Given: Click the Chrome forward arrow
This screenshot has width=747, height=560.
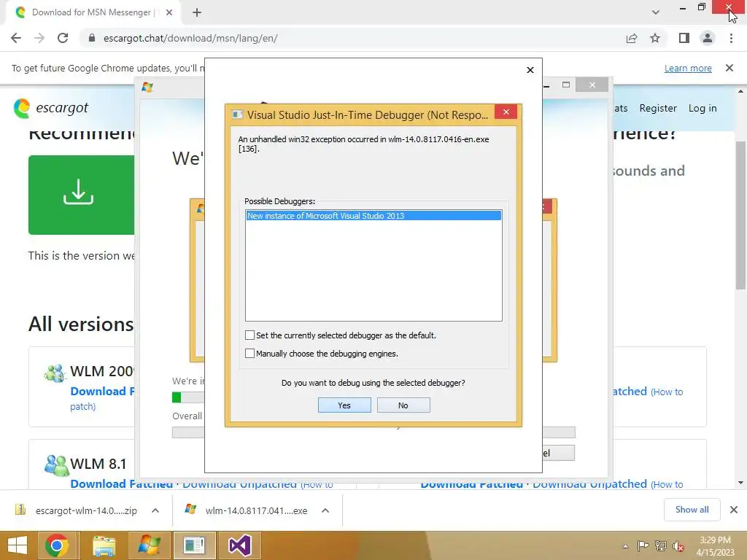Looking at the screenshot, I should [39, 38].
